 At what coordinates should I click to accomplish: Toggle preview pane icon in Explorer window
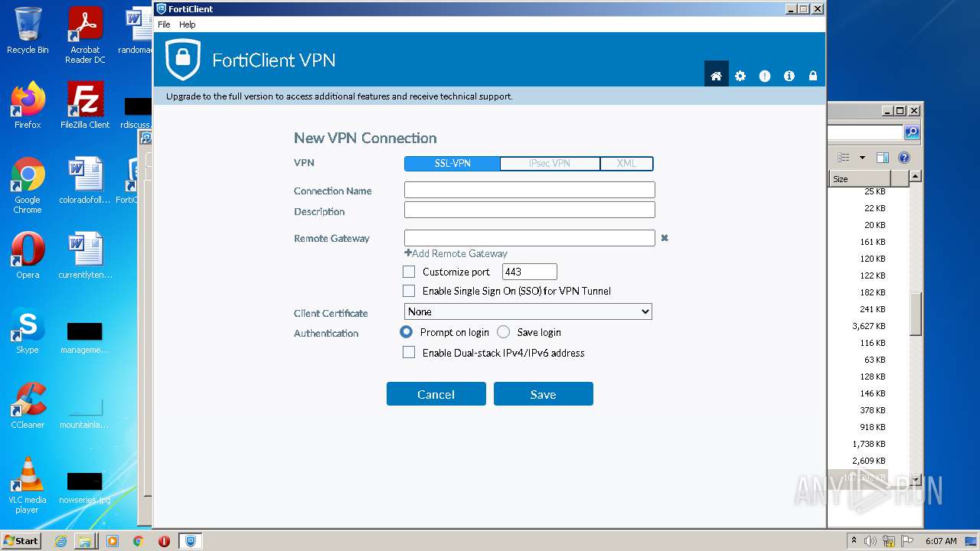tap(883, 158)
